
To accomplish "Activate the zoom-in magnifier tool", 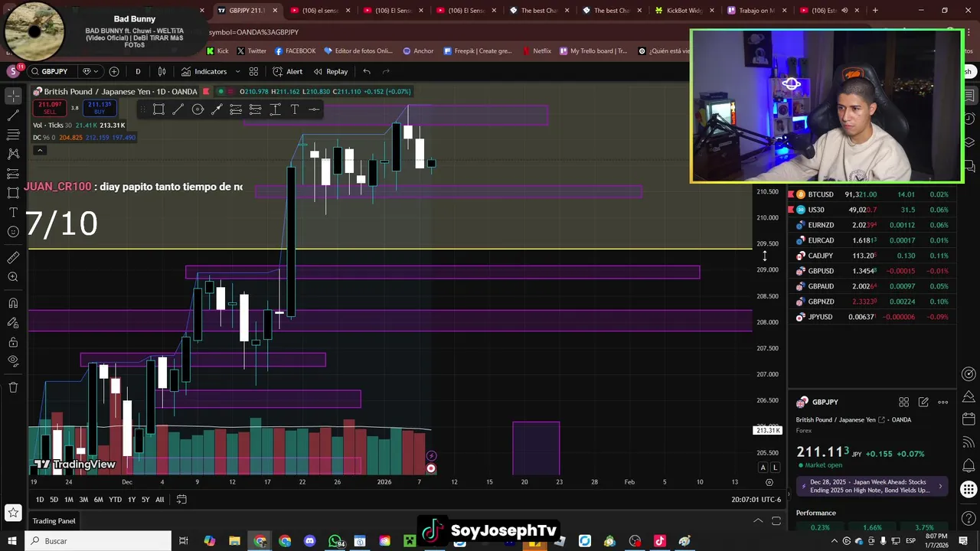I will click(x=13, y=277).
